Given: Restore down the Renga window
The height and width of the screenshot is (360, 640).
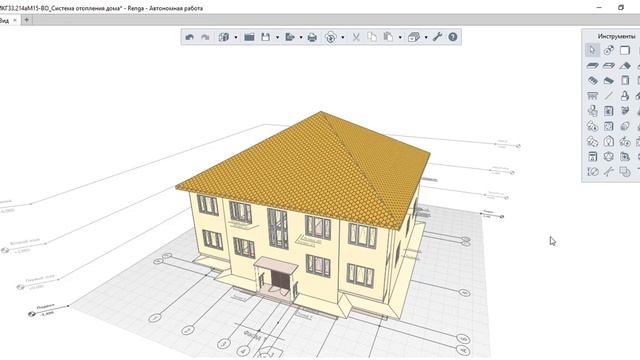Looking at the screenshot, I should [x=621, y=7].
